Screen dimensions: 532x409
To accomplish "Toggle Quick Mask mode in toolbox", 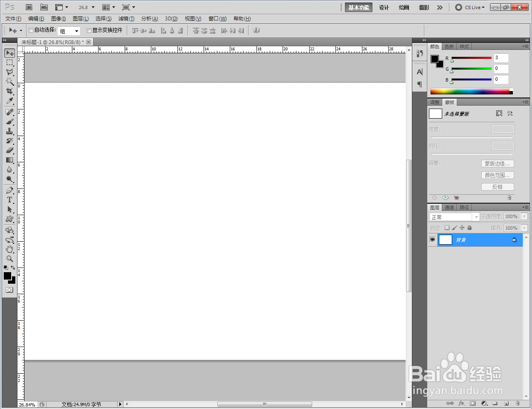I will (x=10, y=290).
